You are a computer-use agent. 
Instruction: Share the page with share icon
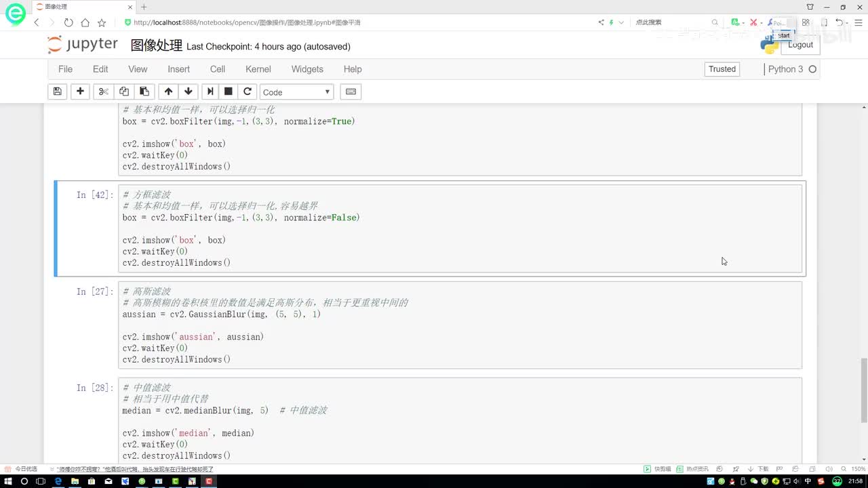tap(601, 22)
